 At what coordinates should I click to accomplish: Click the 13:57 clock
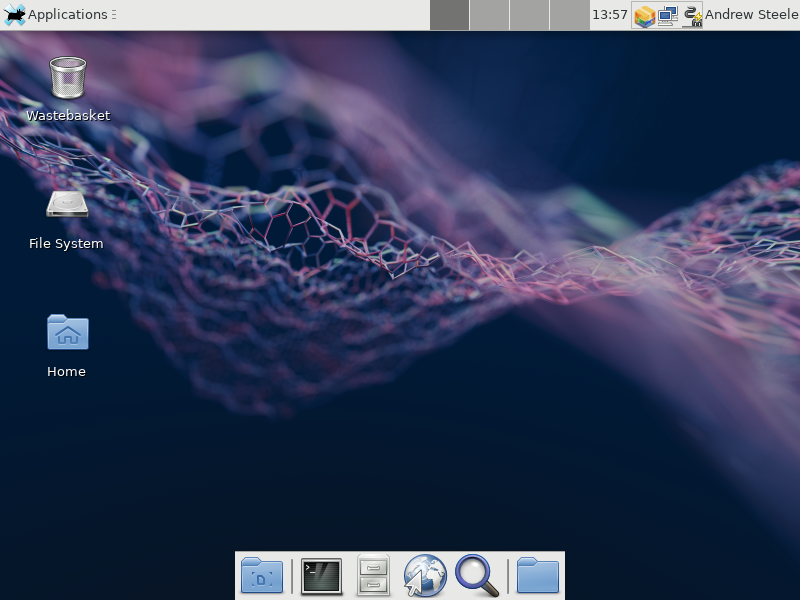coord(610,15)
